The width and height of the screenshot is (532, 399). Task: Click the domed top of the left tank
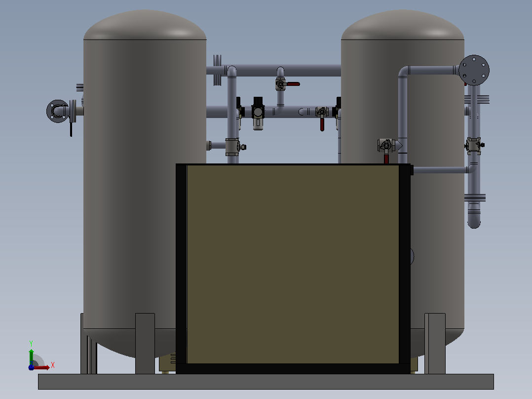click(145, 25)
